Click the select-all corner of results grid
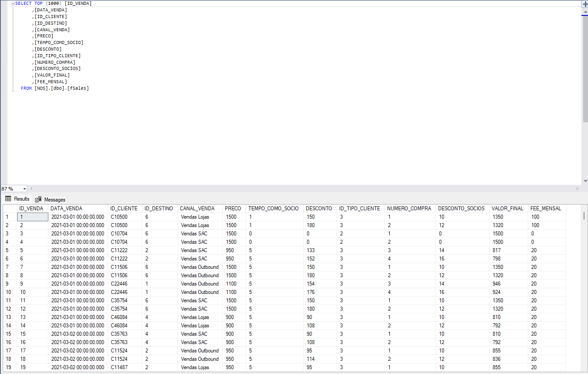This screenshot has width=588, height=374. click(10, 209)
